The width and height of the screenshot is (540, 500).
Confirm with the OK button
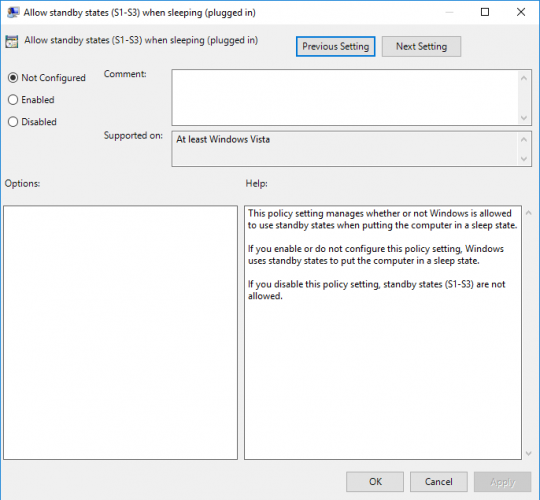tap(375, 481)
